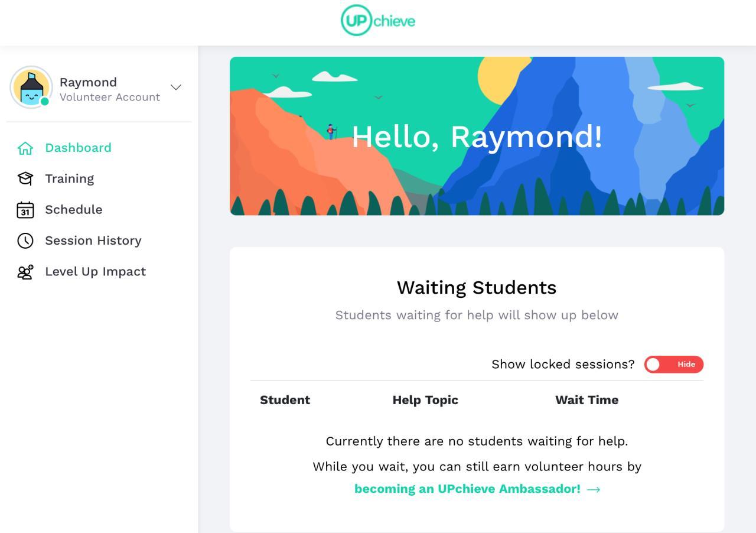Click the Hello, Raymond! banner text
The image size is (756, 533).
[477, 136]
